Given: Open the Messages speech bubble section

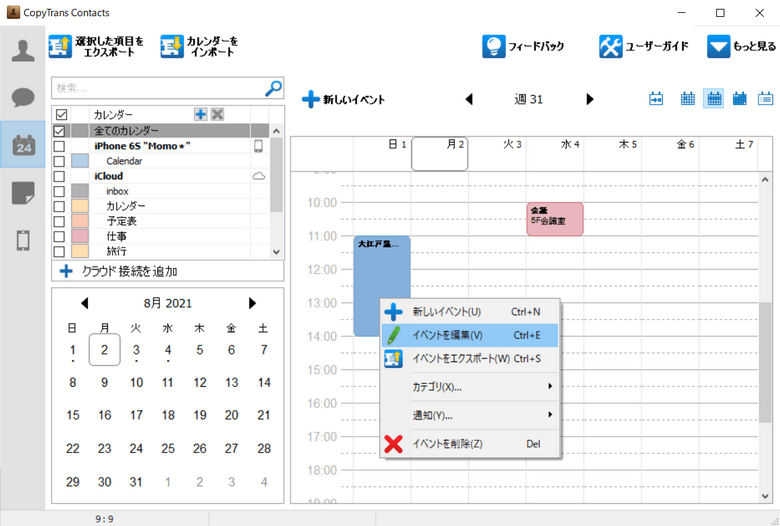Looking at the screenshot, I should (x=23, y=97).
